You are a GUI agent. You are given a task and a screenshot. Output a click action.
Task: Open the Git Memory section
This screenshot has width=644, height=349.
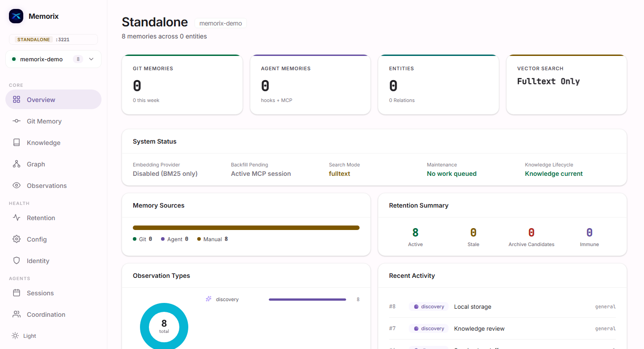(53, 121)
